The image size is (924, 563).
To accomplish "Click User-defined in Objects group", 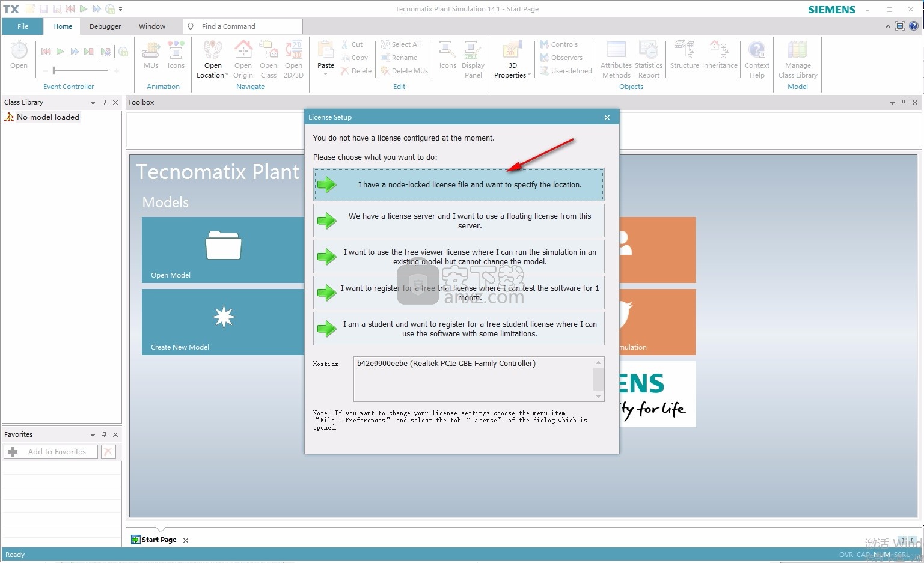I will [566, 71].
